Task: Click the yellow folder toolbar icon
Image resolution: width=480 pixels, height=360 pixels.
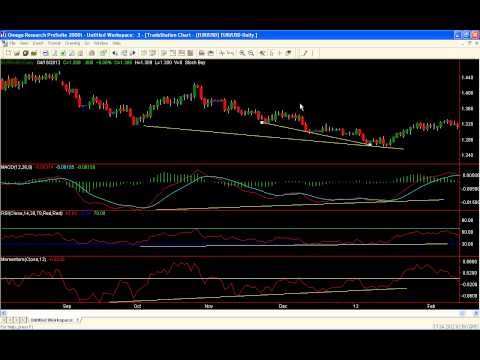Action: point(34,53)
